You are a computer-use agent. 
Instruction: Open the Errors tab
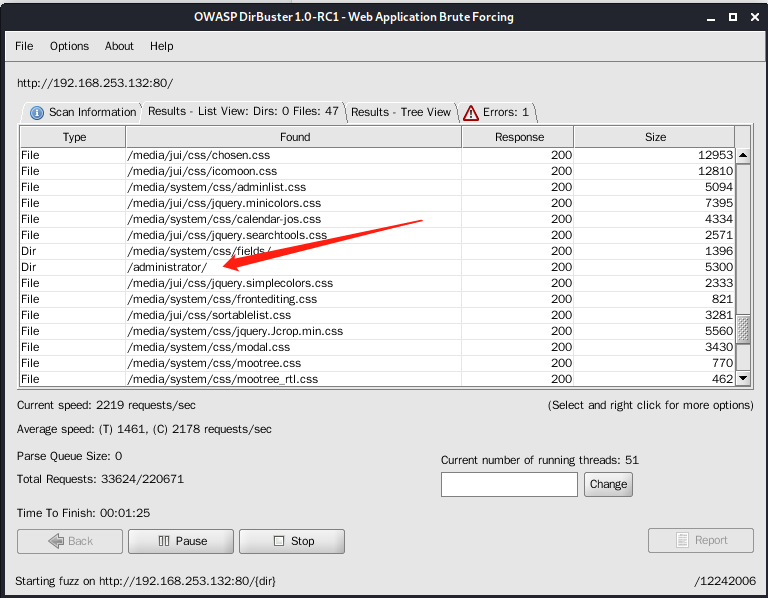(498, 112)
